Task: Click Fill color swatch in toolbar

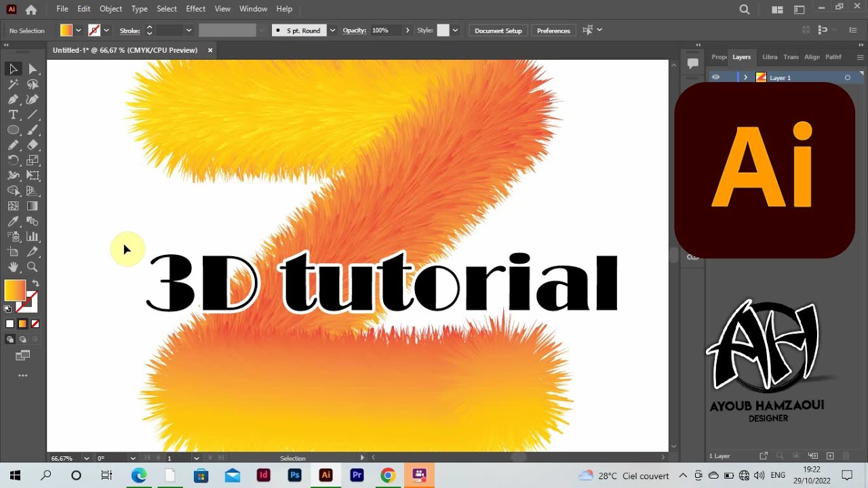Action: (x=14, y=290)
